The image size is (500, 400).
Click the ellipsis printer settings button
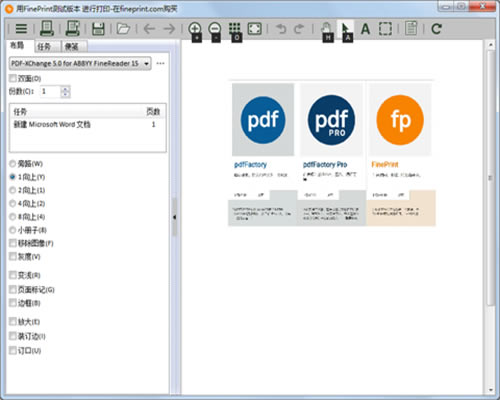pos(160,63)
